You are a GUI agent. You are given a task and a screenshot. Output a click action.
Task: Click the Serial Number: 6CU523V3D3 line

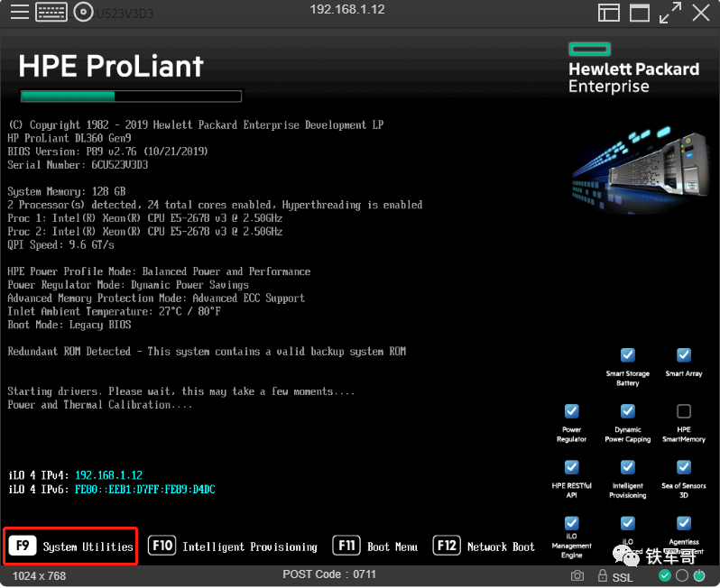coord(78,165)
